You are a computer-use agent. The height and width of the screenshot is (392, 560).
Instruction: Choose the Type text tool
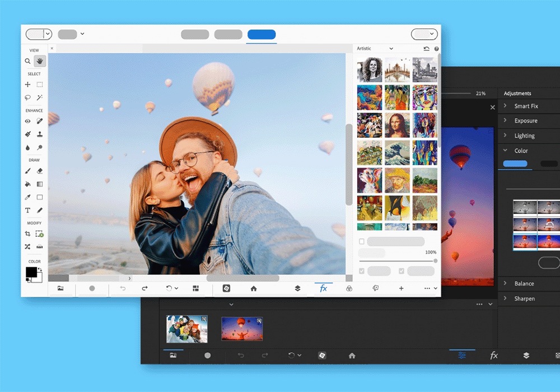[27, 211]
